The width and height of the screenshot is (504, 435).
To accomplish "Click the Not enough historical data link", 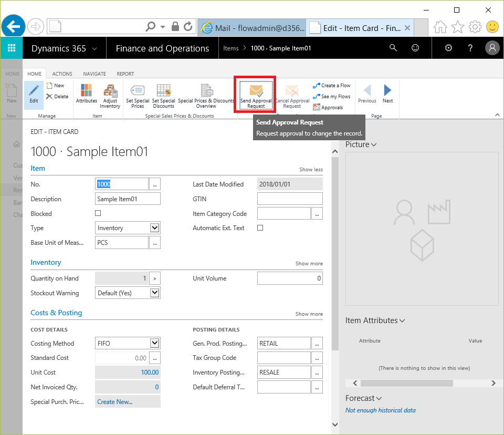I will click(x=380, y=410).
